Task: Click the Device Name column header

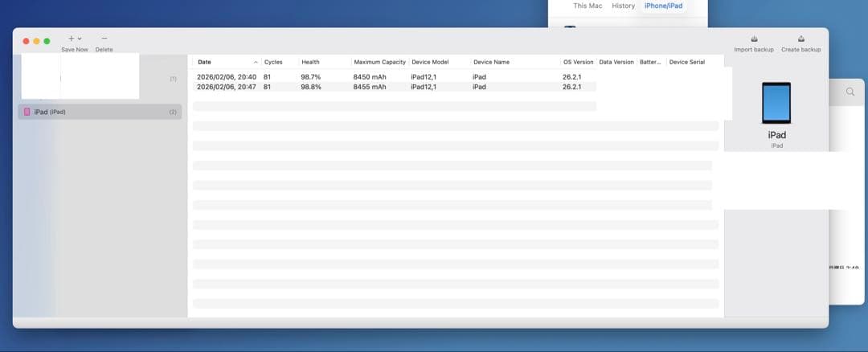Action: click(x=491, y=62)
